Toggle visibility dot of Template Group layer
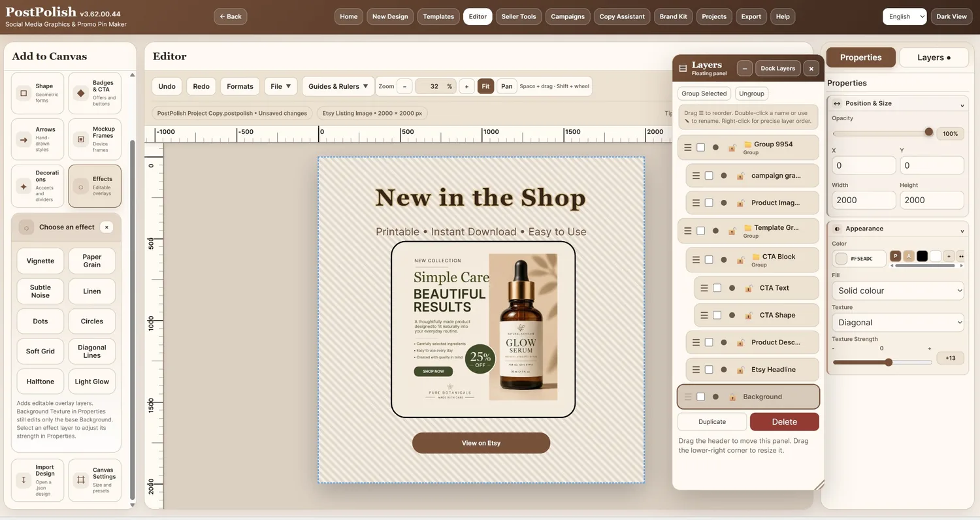 click(x=715, y=231)
